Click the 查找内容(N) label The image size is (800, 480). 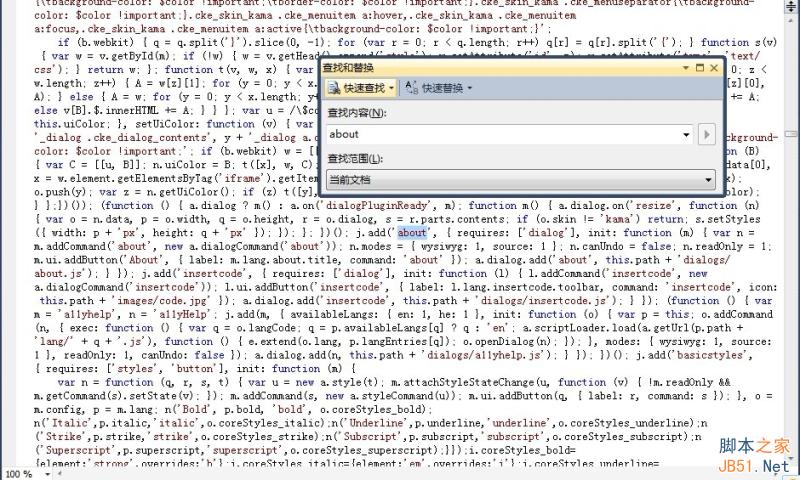tap(357, 113)
